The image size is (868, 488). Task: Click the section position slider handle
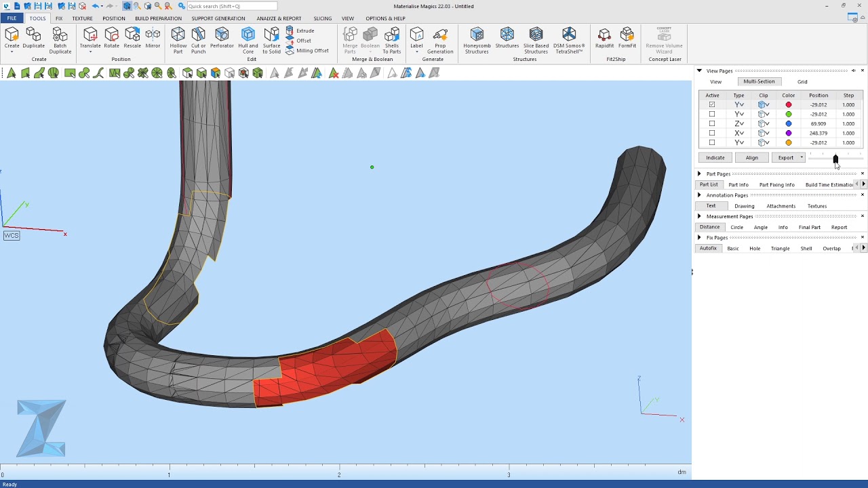click(835, 159)
